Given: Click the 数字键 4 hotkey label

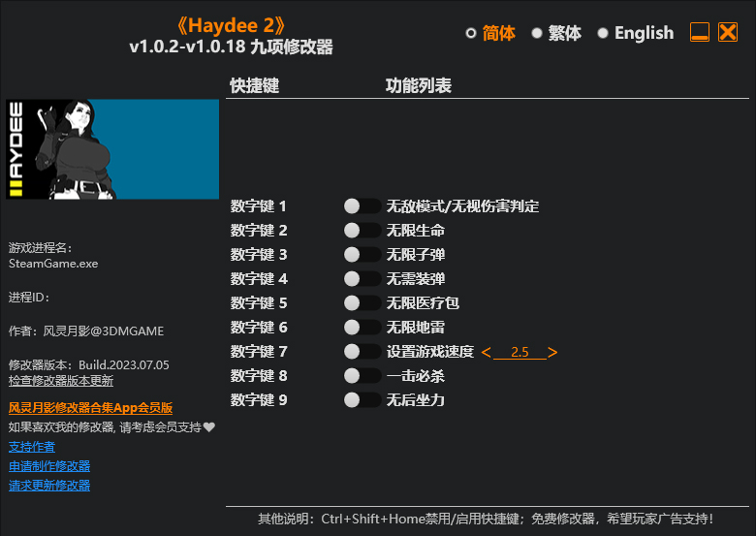Looking at the screenshot, I should click(x=259, y=278).
